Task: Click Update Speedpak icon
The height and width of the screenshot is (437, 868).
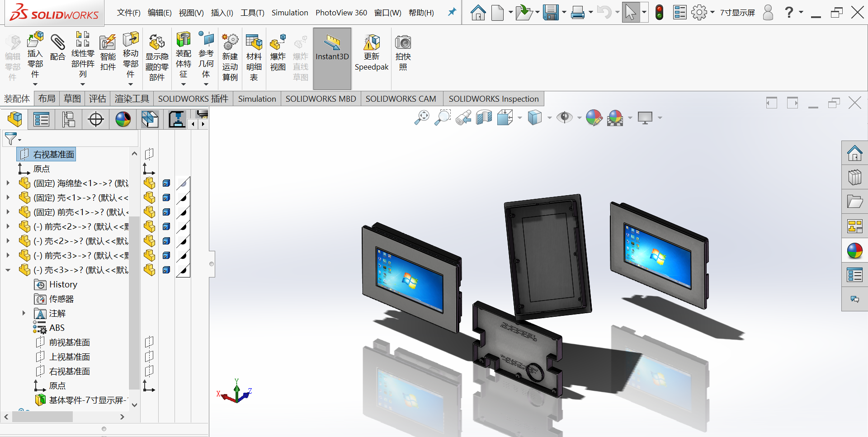Action: [372, 42]
